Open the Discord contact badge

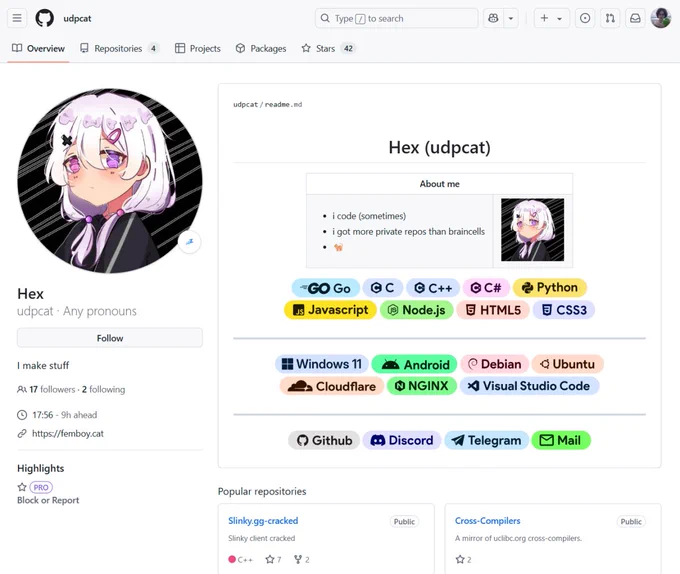[x=402, y=440]
